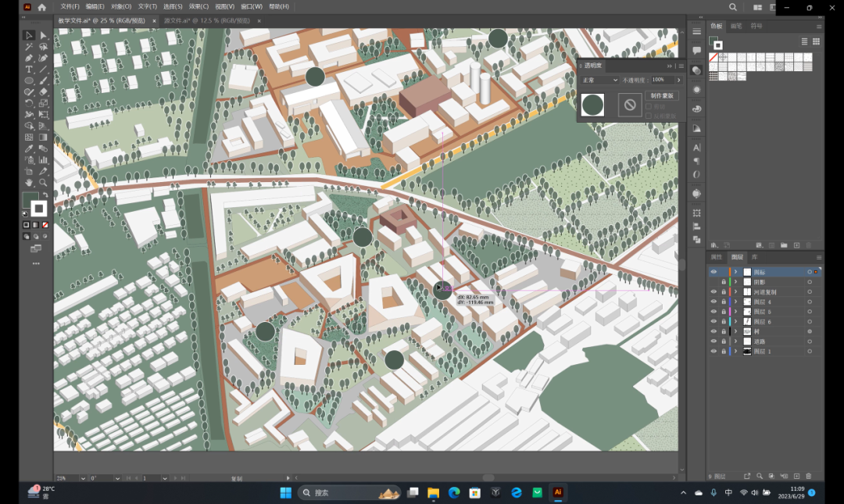Switch swatches panel to thumbnail grid view
The image size is (844, 504).
(816, 41)
